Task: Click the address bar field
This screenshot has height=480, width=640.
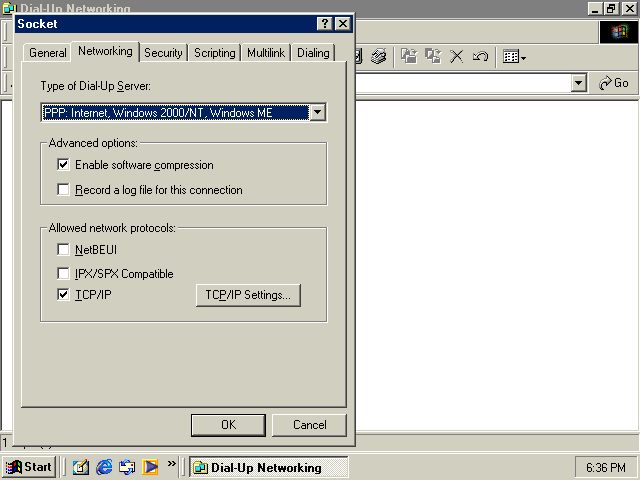Action: (x=463, y=83)
